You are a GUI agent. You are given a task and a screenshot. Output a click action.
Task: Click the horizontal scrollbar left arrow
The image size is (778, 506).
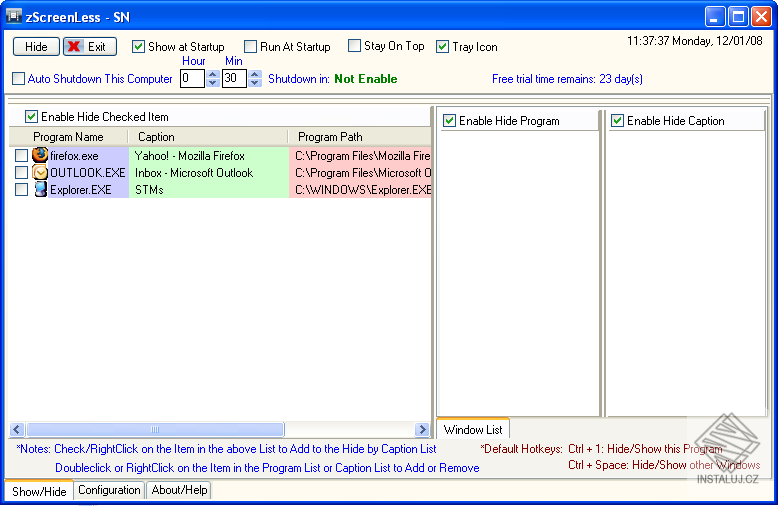(17, 429)
